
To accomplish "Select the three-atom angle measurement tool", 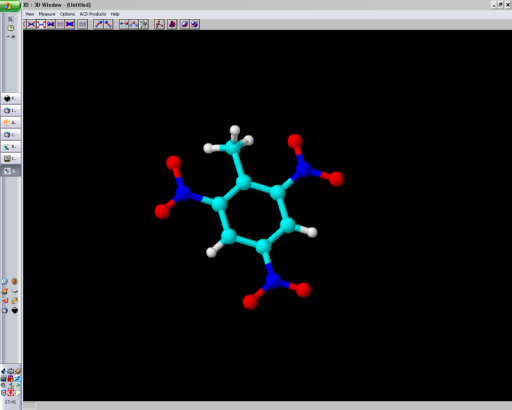I will pos(133,24).
